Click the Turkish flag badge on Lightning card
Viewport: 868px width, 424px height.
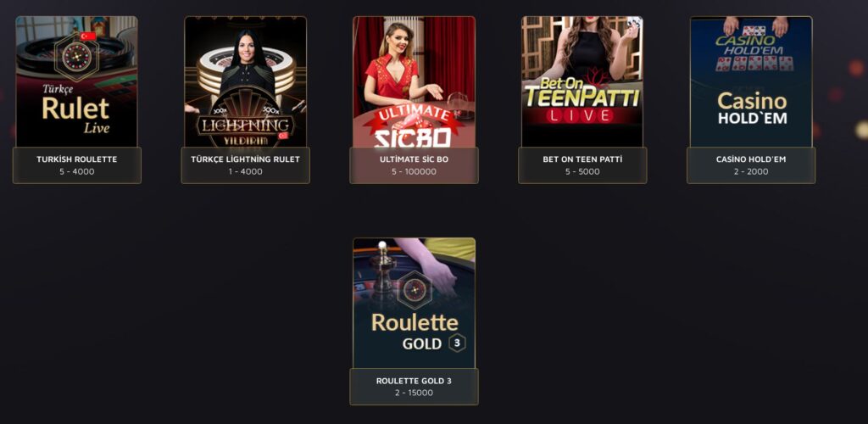[x=284, y=136]
